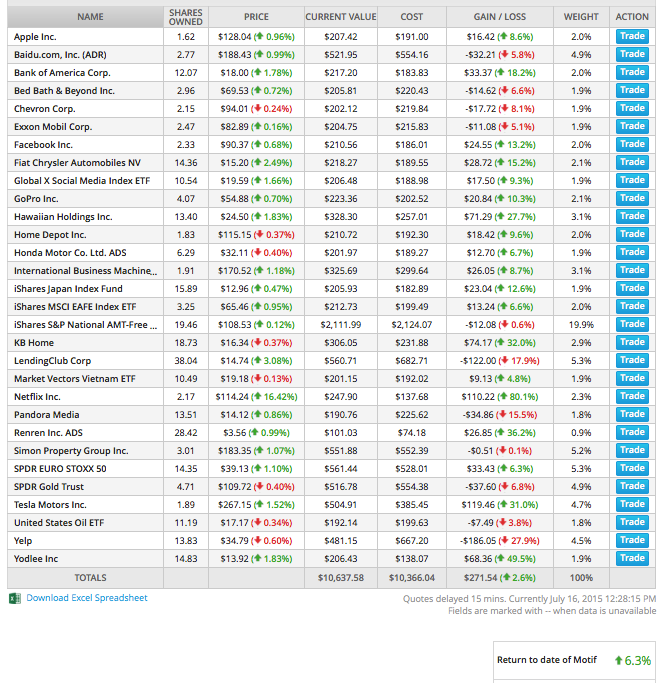Trade International Business Machine row
This screenshot has width=661, height=683.
(x=632, y=270)
